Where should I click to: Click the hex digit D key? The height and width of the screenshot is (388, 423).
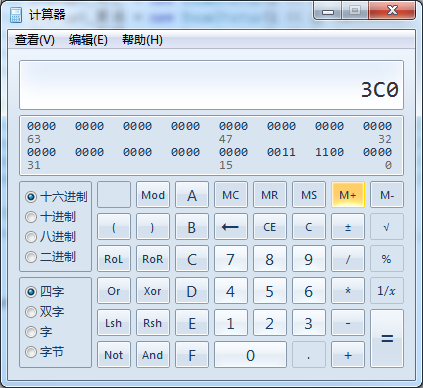[x=192, y=291]
